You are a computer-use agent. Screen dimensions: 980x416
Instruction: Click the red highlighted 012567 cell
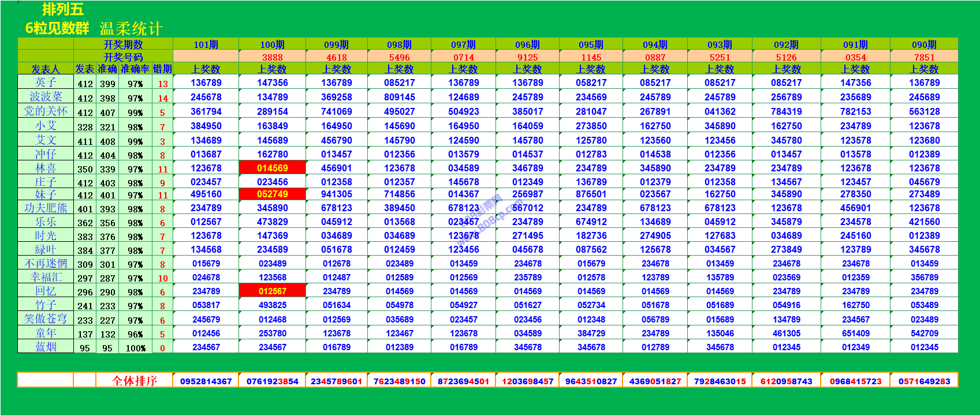pos(272,291)
